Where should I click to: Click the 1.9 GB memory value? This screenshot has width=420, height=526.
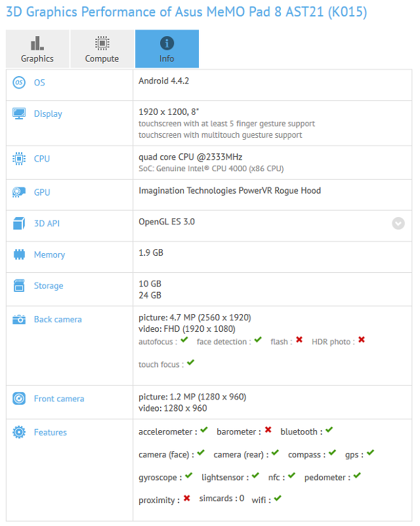[151, 253]
